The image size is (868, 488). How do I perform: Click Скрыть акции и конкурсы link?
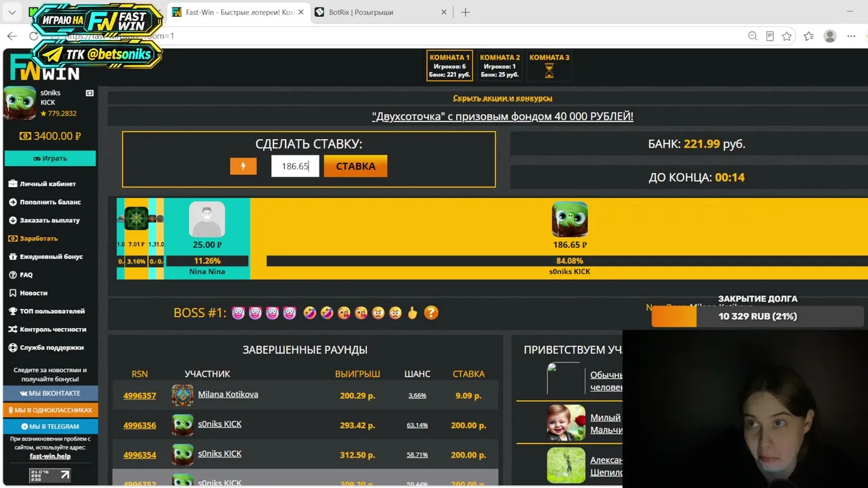[502, 98]
